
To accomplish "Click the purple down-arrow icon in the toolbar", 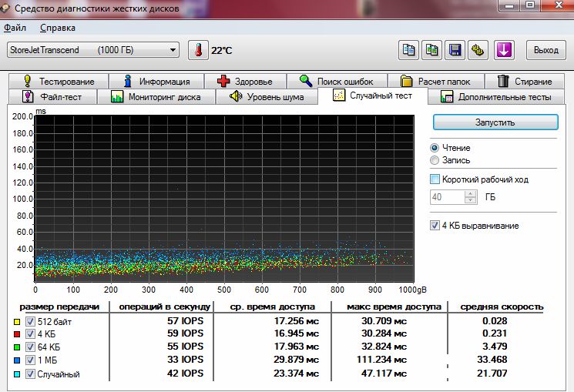I will [504, 50].
